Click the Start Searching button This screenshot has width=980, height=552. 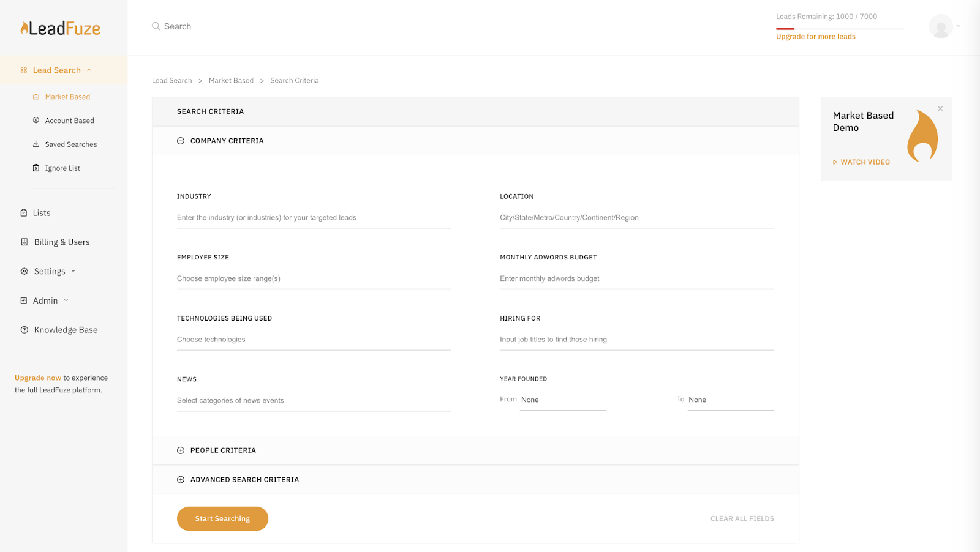click(x=222, y=518)
